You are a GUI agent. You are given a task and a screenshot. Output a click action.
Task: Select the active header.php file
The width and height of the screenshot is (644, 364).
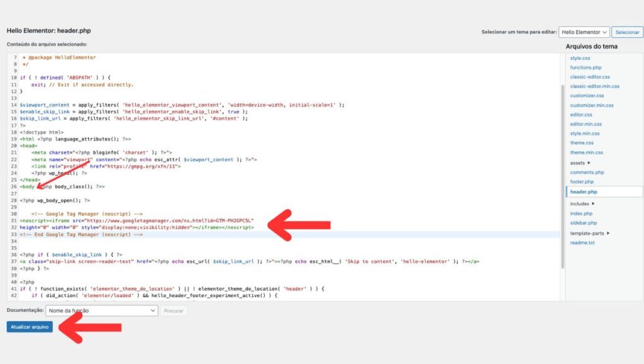pyautogui.click(x=584, y=191)
